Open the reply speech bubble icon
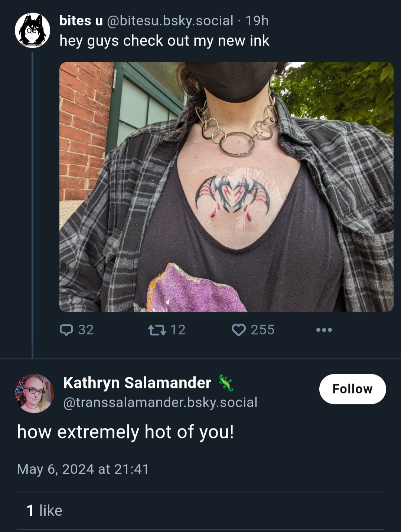Image resolution: width=401 pixels, height=532 pixels. click(x=66, y=330)
